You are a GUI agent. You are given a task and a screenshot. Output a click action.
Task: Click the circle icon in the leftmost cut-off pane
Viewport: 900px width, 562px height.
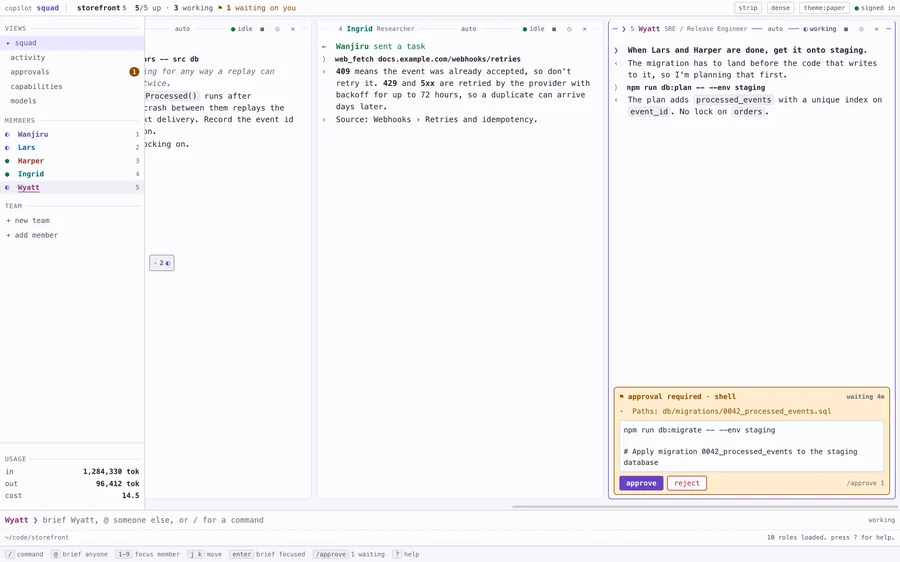click(x=277, y=29)
